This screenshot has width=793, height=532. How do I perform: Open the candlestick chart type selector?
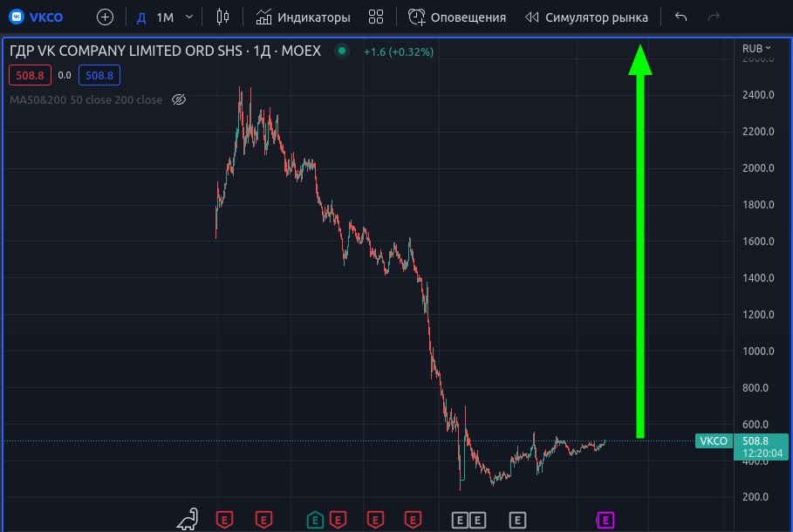(222, 17)
